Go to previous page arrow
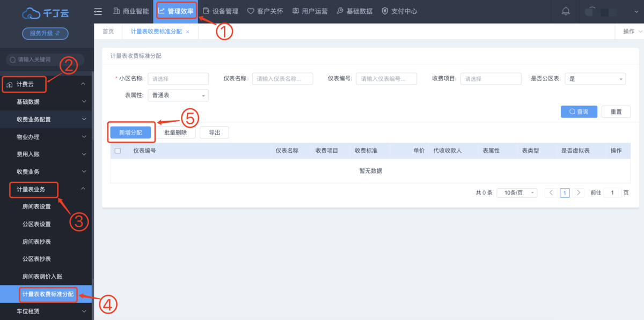 click(x=551, y=193)
